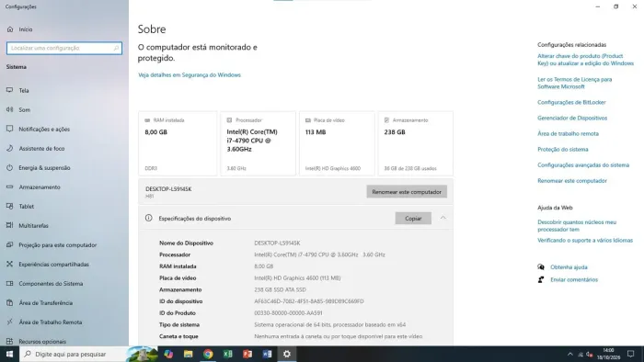Viewport: 644px width, 362px height.
Task: Select Armazenamento drive icon in sidebar
Action: pos(10,187)
